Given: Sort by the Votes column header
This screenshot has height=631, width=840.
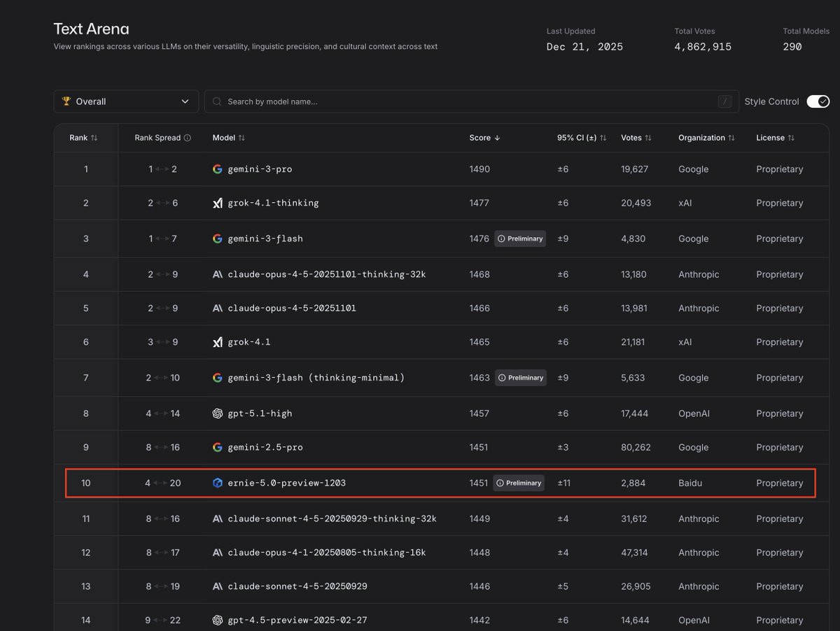Looking at the screenshot, I should 636,138.
